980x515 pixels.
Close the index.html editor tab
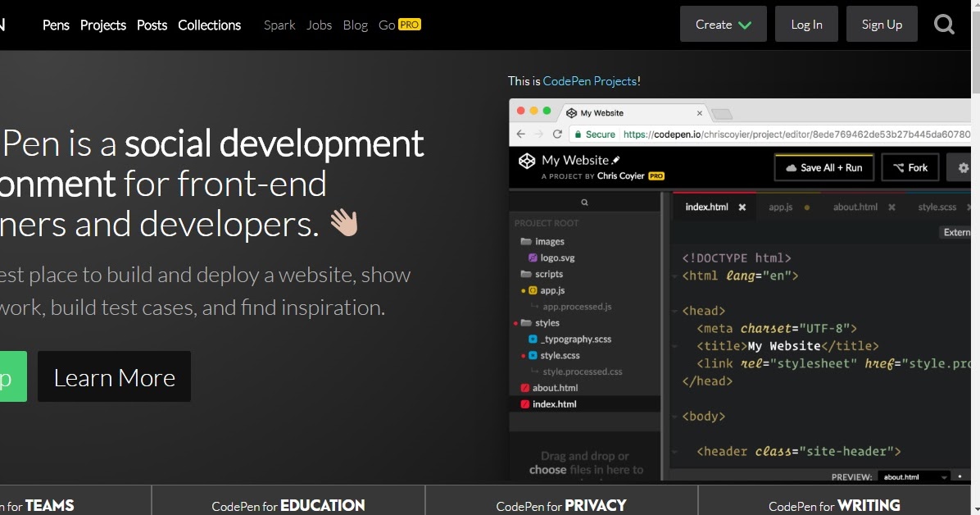(742, 207)
